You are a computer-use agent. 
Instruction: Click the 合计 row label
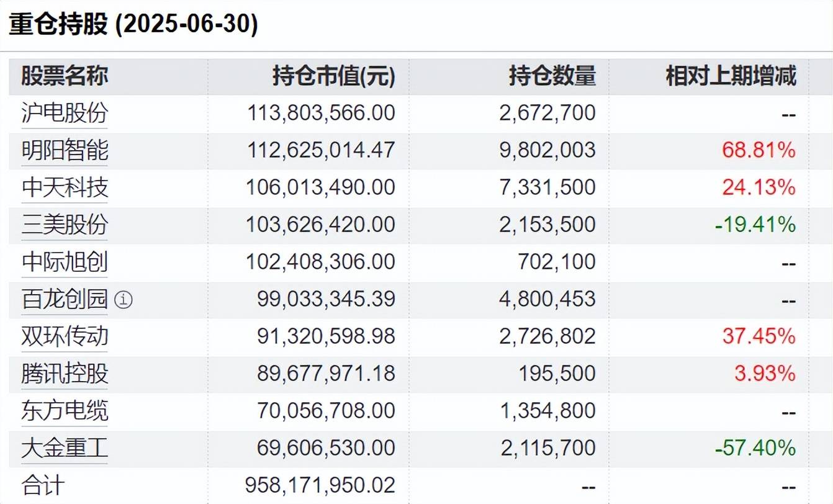[43, 485]
